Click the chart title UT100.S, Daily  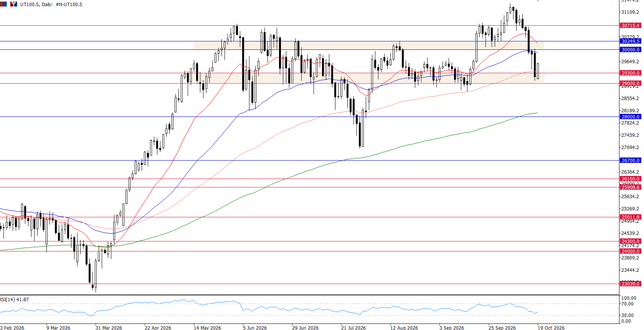click(x=36, y=5)
